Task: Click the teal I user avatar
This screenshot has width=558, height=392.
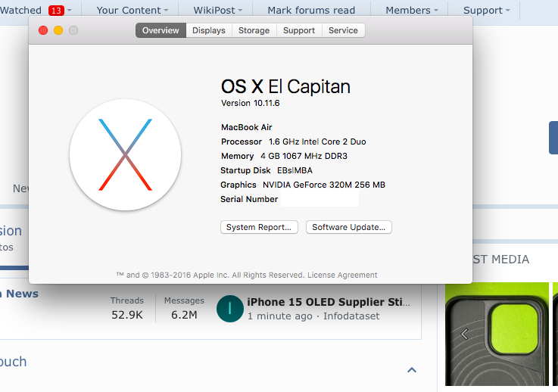Action: [x=230, y=309]
